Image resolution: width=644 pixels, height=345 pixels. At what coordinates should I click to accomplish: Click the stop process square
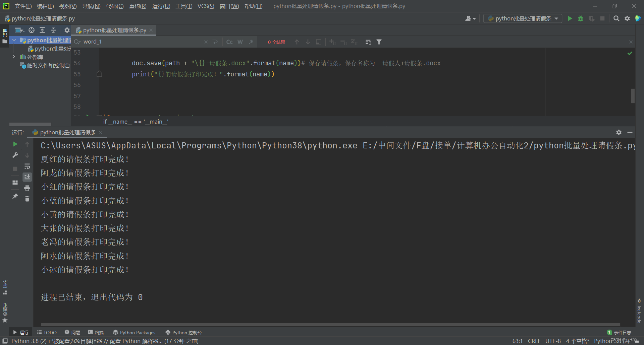click(15, 169)
